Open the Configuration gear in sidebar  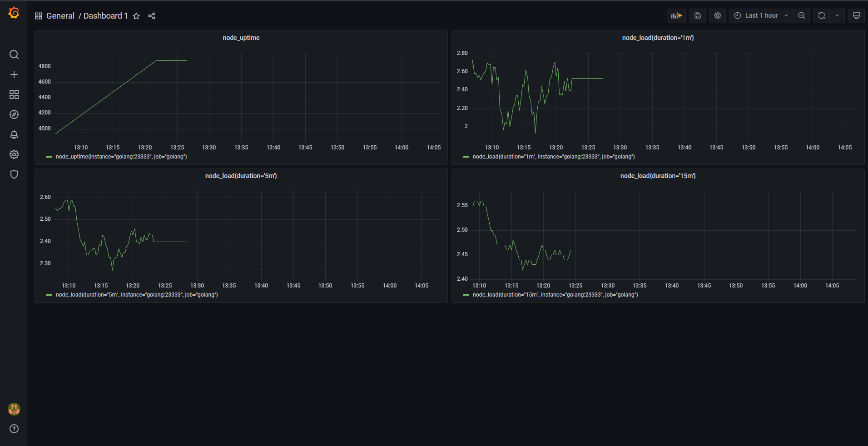14,154
